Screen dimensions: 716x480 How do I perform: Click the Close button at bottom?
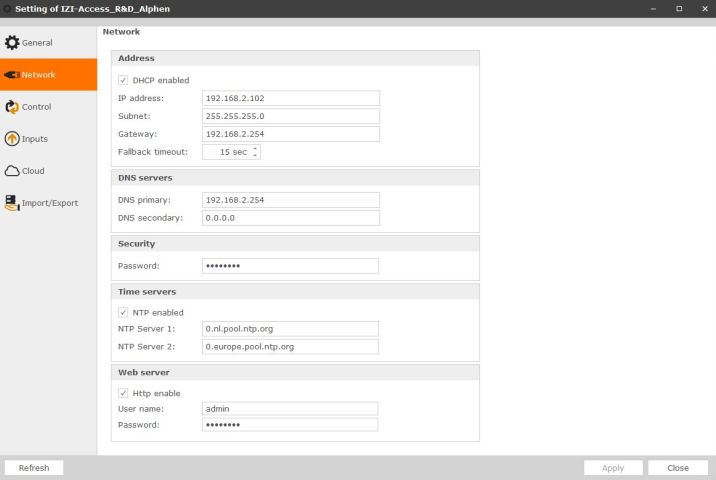click(677, 468)
